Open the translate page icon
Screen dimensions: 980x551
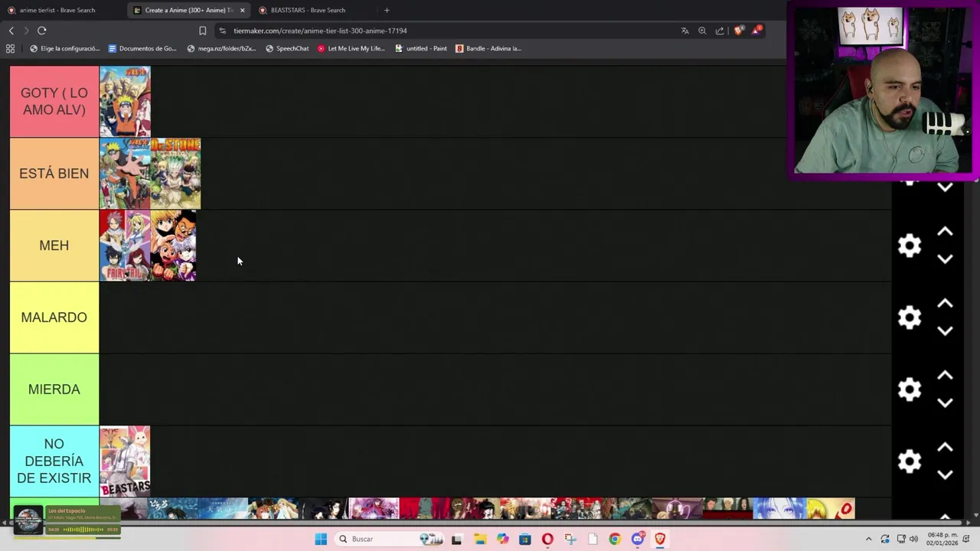684,31
